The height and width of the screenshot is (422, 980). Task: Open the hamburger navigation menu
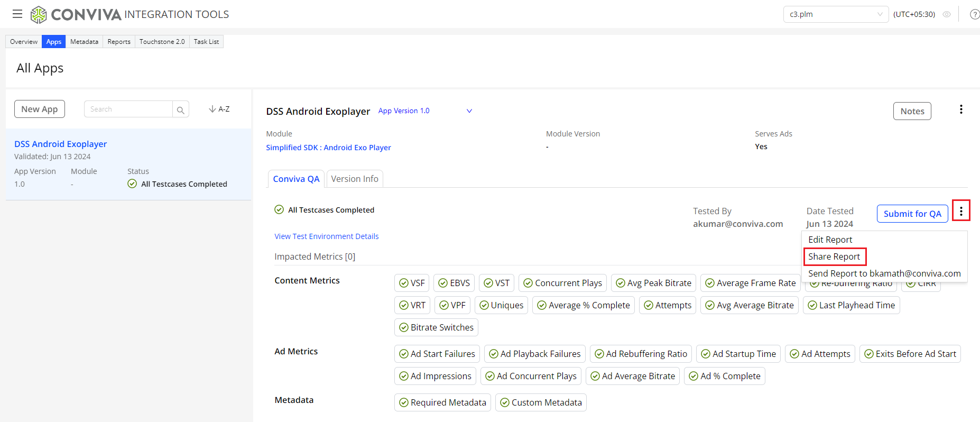(17, 14)
